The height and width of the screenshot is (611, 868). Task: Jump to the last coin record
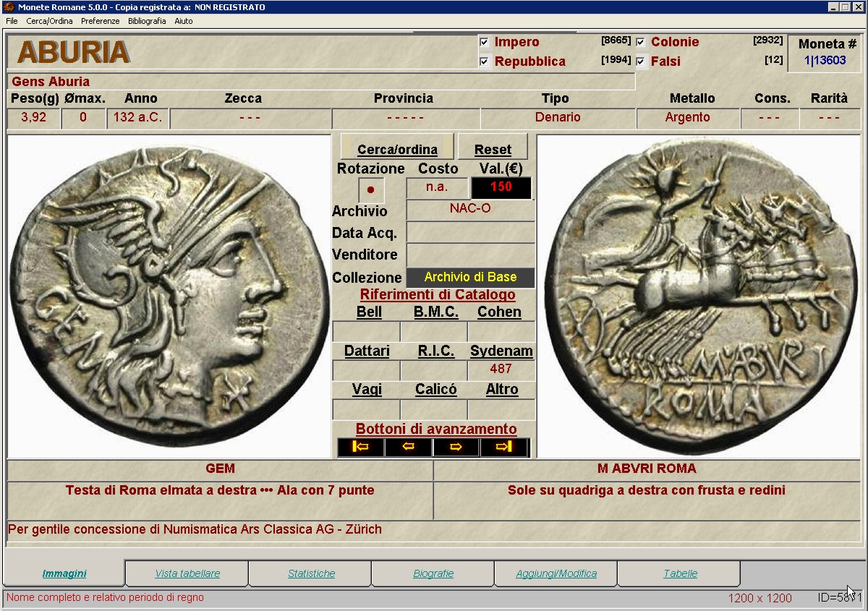504,447
